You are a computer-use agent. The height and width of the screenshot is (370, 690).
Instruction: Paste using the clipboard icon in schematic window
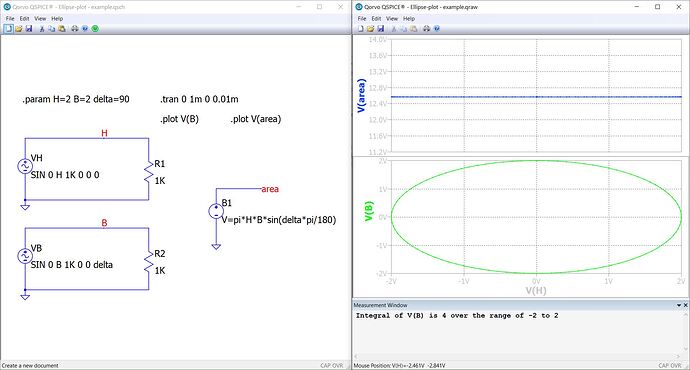click(x=62, y=29)
